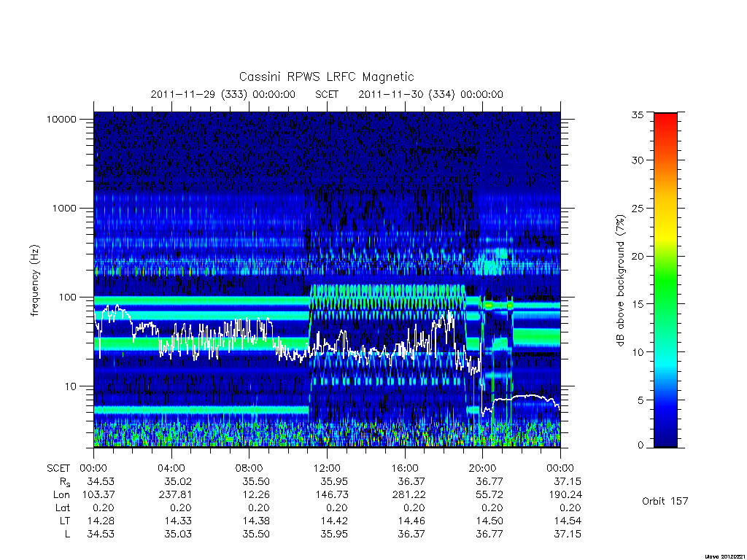Click the 10 frequency tick label
Screen dimensions: 747x560
[71, 386]
